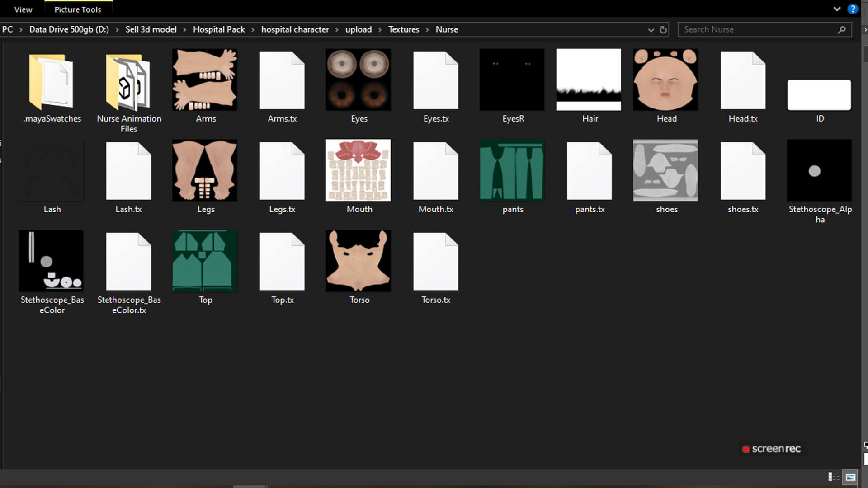
Task: Select the pants.tx file
Action: click(590, 171)
